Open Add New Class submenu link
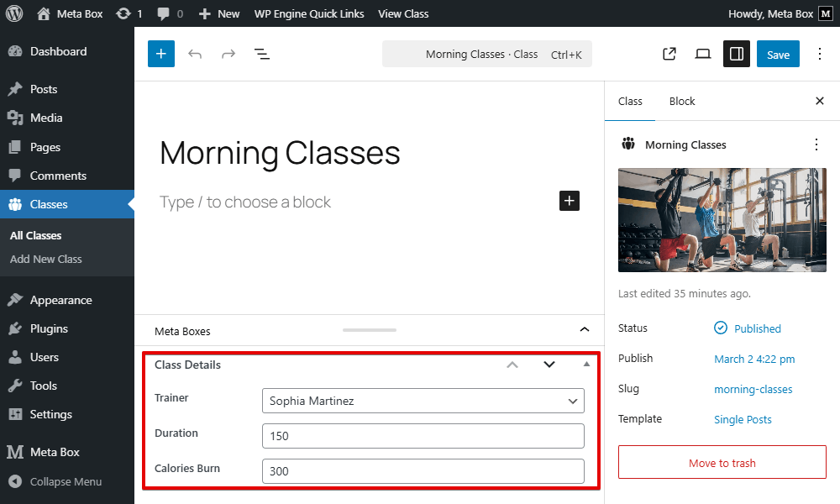Screen dimensions: 840x504 click(x=46, y=260)
